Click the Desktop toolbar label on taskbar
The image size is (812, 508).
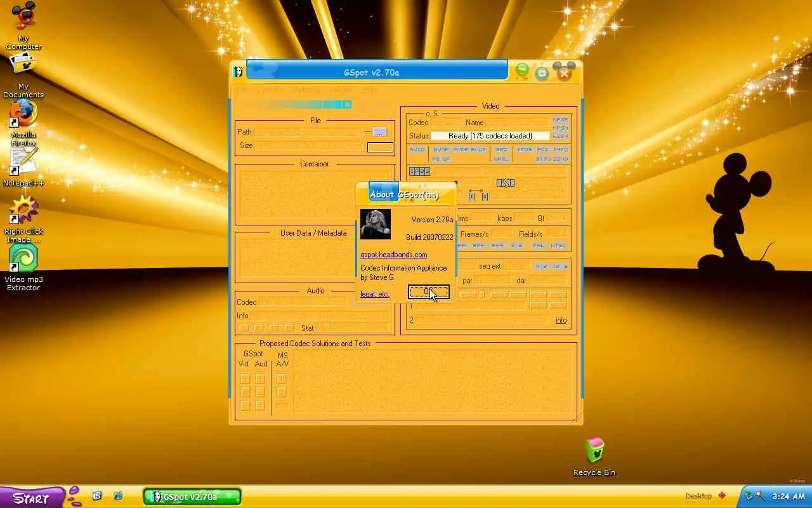[x=698, y=496]
